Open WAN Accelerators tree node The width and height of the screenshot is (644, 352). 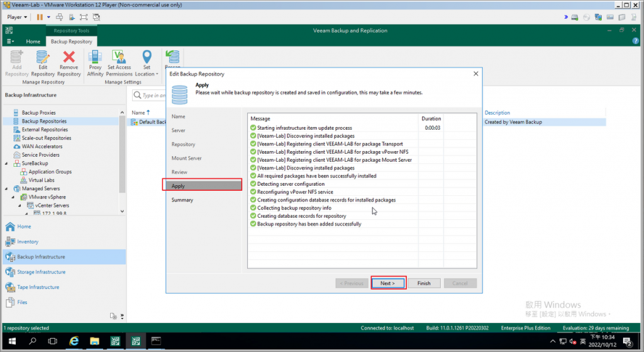point(42,146)
